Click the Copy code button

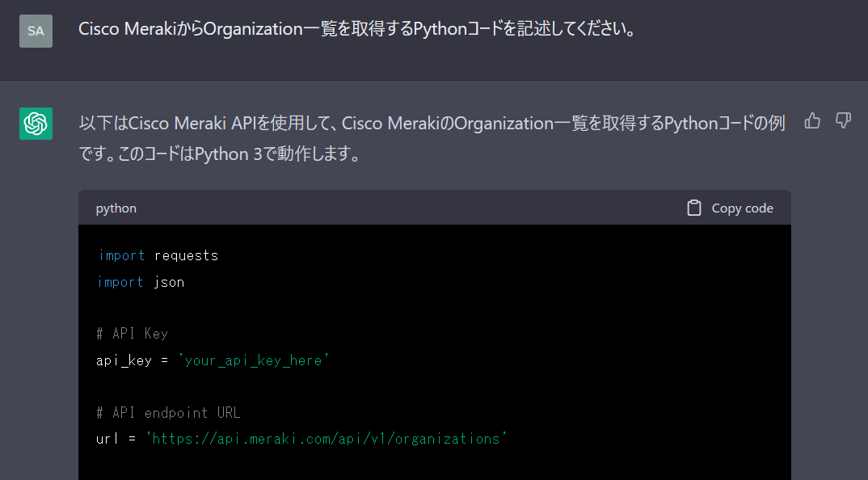(x=730, y=208)
